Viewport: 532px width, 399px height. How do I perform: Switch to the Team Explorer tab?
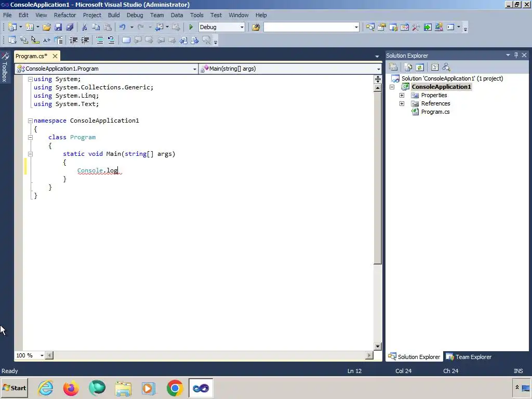point(469,357)
